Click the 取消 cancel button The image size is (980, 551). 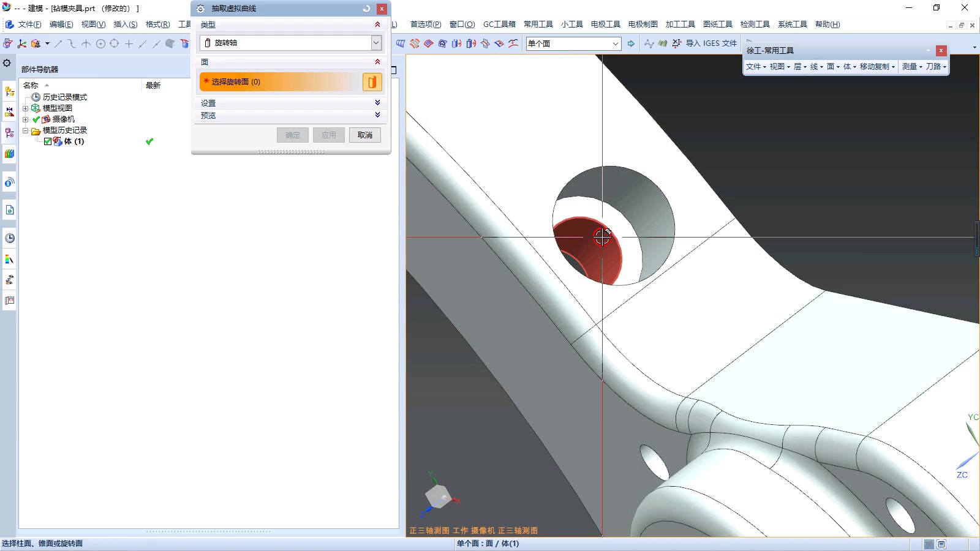pos(365,135)
